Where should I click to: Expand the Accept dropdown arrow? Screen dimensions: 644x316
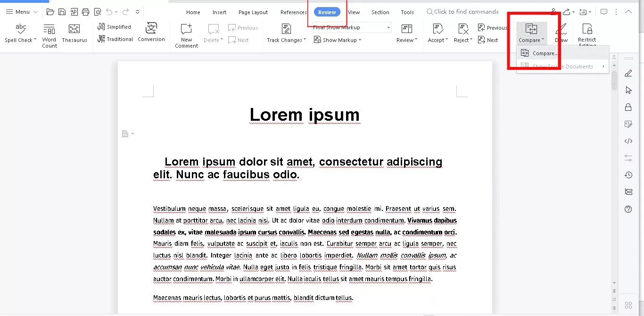point(446,40)
